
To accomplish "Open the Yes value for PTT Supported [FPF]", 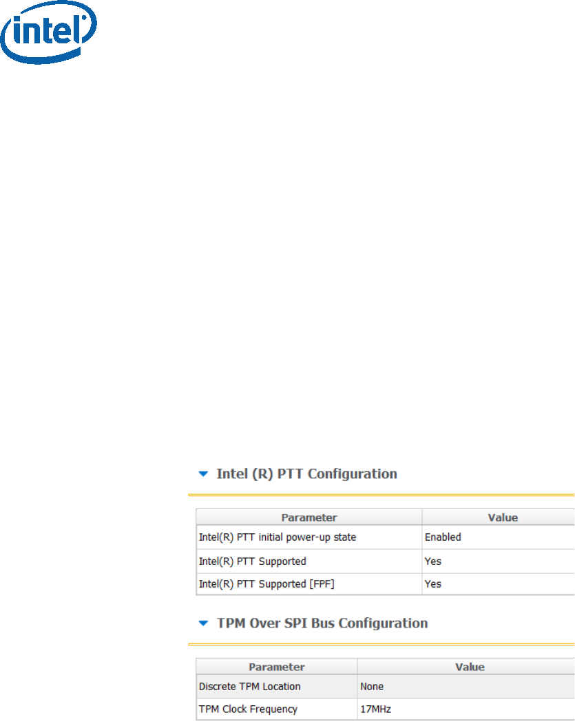I will point(499,584).
